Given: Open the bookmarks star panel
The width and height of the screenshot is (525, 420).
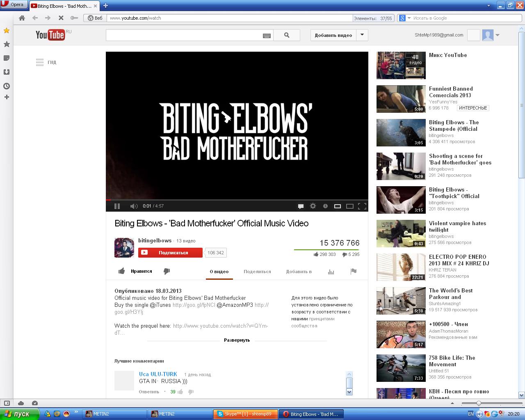Looking at the screenshot, I should click(7, 31).
